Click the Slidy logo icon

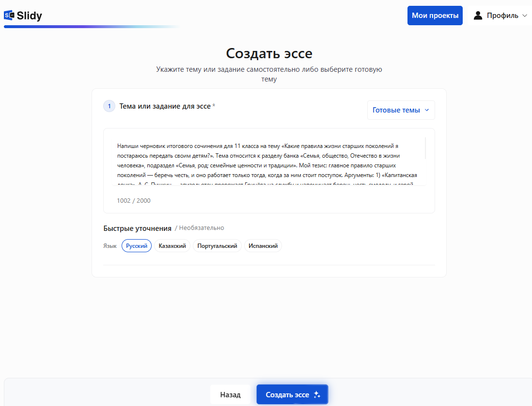[9, 16]
